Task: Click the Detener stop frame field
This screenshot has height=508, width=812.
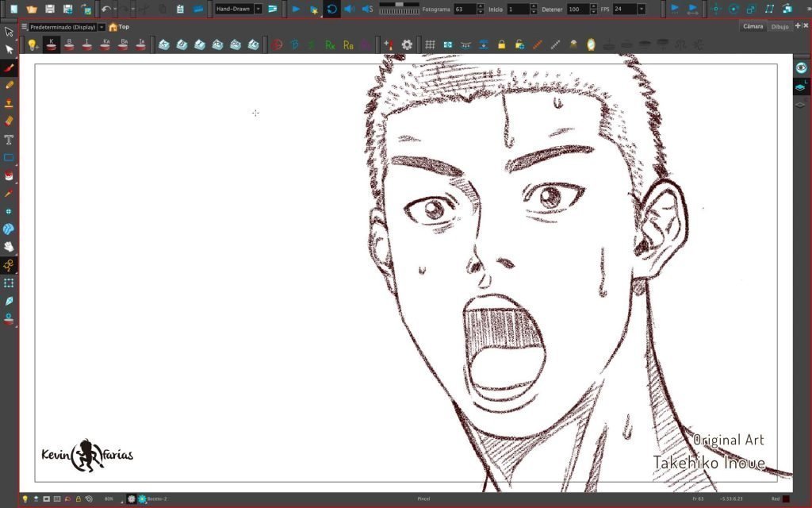Action: 578,9
